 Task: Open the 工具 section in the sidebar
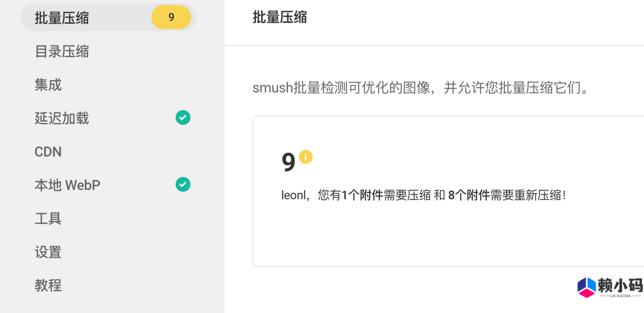pos(48,218)
